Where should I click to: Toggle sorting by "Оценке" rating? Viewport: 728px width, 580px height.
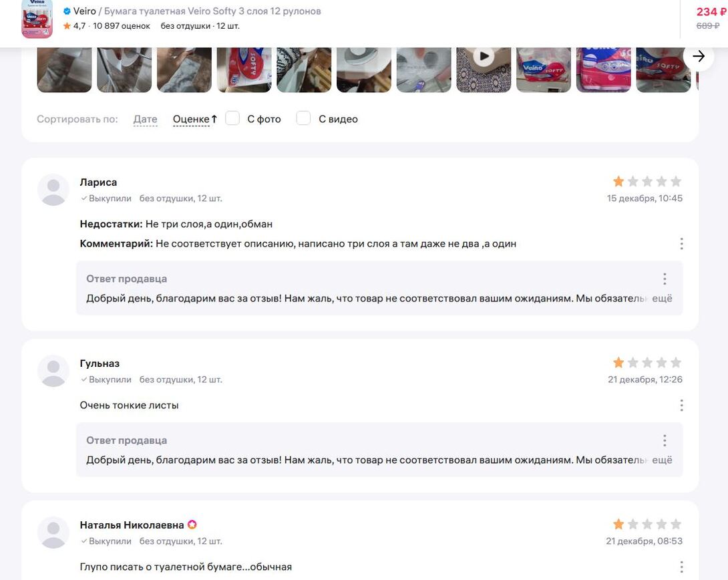pyautogui.click(x=195, y=120)
